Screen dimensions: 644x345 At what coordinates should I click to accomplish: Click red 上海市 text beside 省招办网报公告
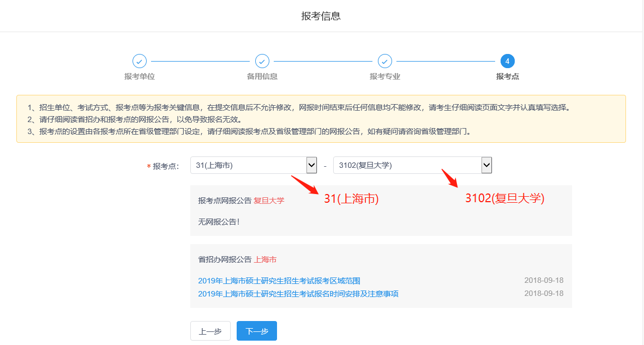pos(265,259)
